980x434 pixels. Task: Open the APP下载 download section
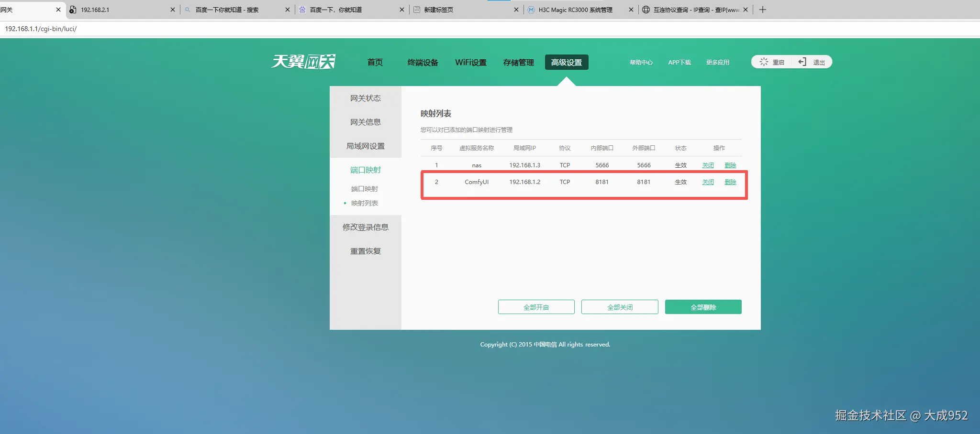coord(679,62)
